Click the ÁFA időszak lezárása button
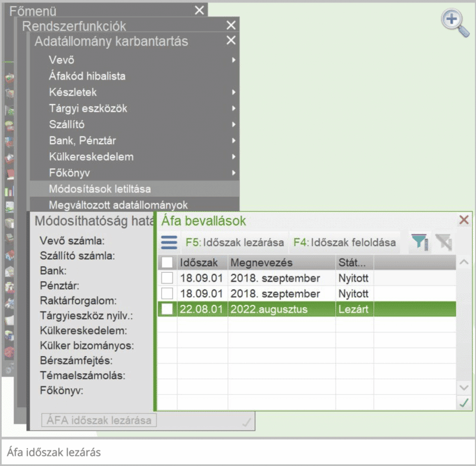Viewport: 476px width, 466px height. (99, 420)
